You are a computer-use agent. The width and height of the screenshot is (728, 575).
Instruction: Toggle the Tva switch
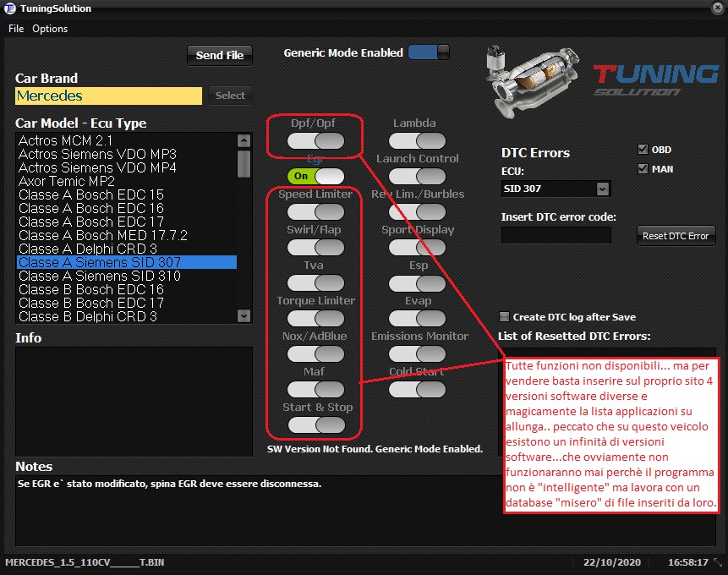click(x=315, y=283)
